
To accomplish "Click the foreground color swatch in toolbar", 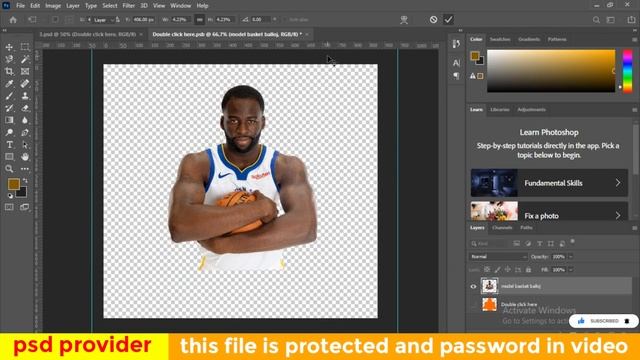I will tap(13, 184).
